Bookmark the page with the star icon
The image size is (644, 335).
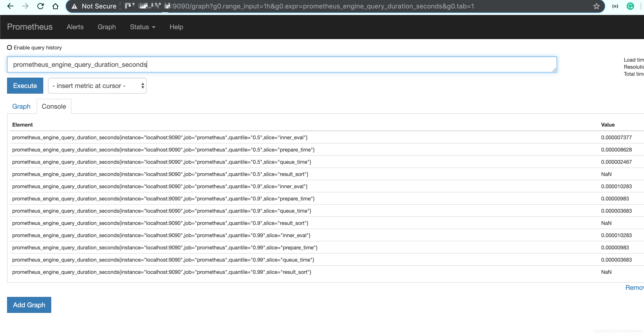597,6
